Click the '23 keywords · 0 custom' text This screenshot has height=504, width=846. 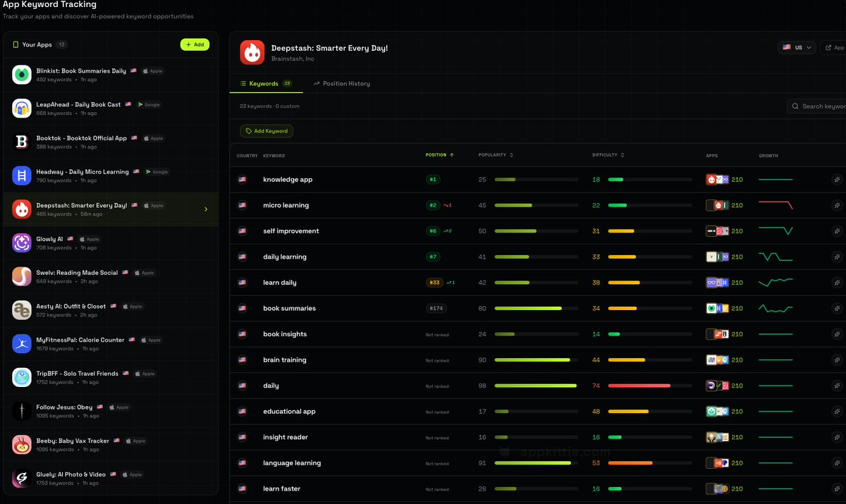click(x=269, y=106)
